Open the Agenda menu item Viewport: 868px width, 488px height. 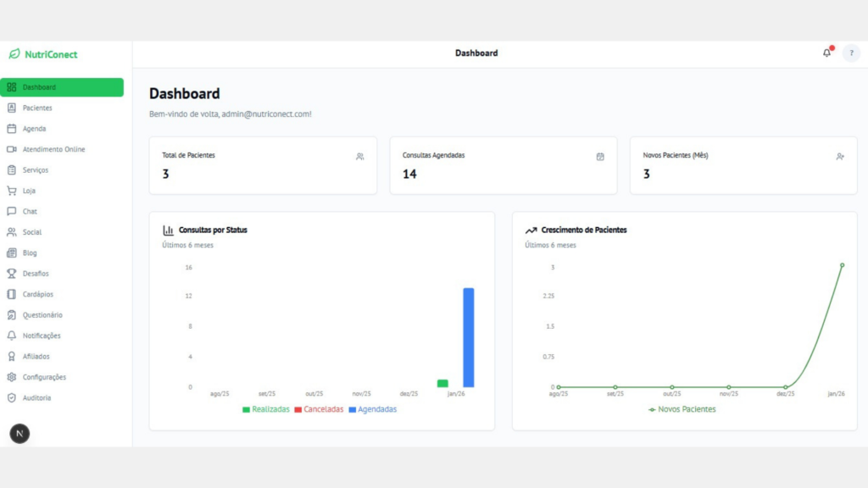click(x=35, y=129)
